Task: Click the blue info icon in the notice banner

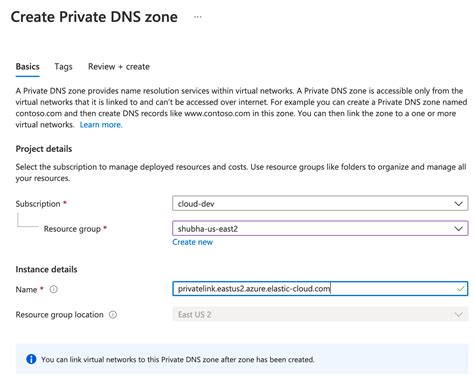Action: [x=31, y=359]
